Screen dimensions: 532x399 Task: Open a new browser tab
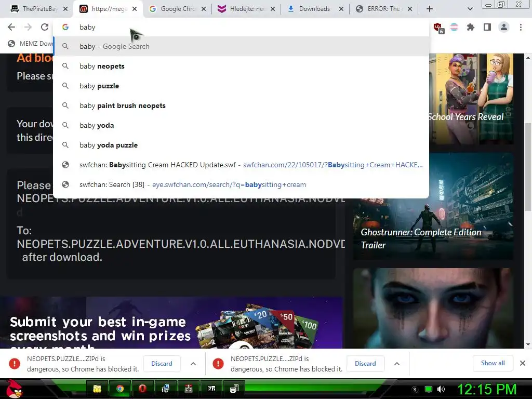430,9
